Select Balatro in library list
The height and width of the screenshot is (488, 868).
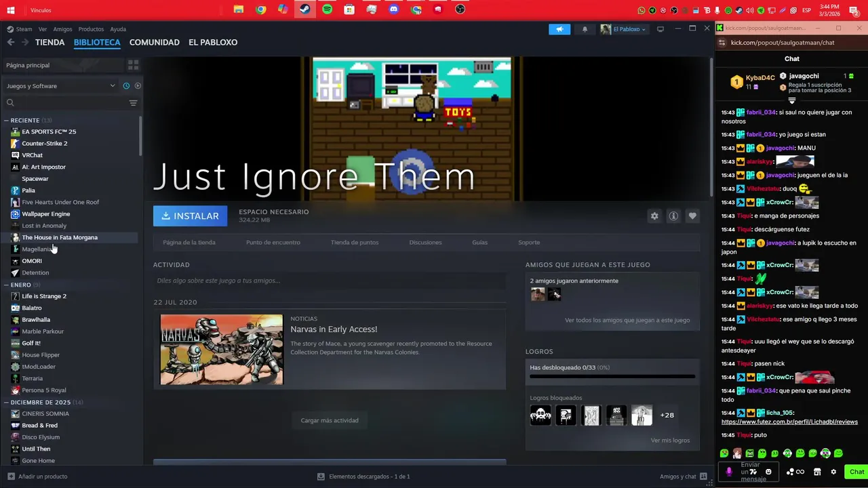pos(32,308)
